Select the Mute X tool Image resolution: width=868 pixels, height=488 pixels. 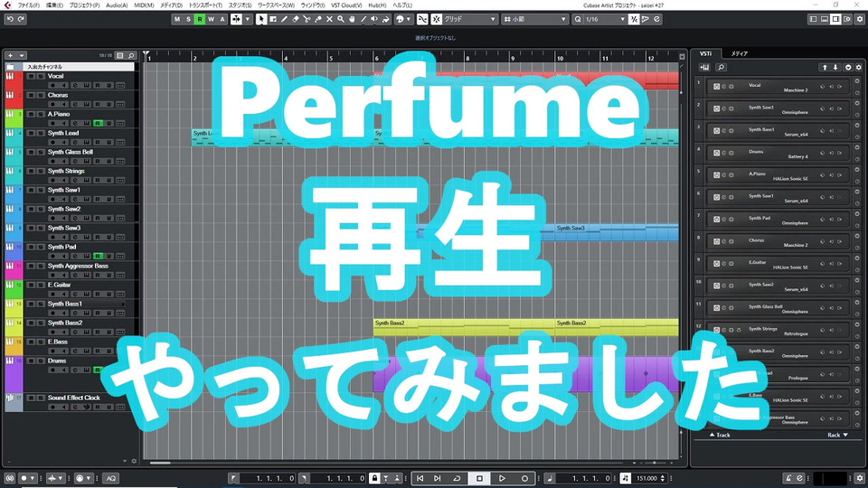pos(329,19)
